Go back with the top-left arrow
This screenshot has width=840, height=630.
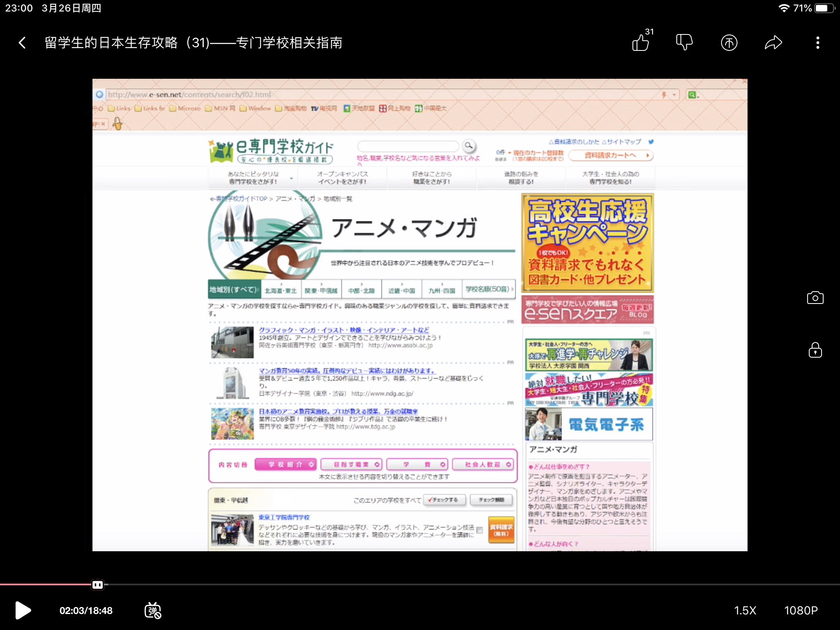point(22,43)
